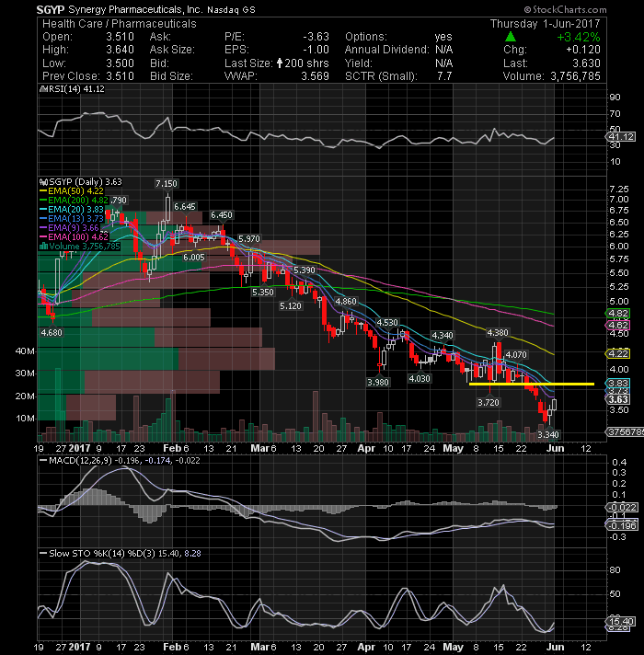Click the Last Size 200 shrs text
Image resolution: width=644 pixels, height=655 pixels.
(x=307, y=63)
